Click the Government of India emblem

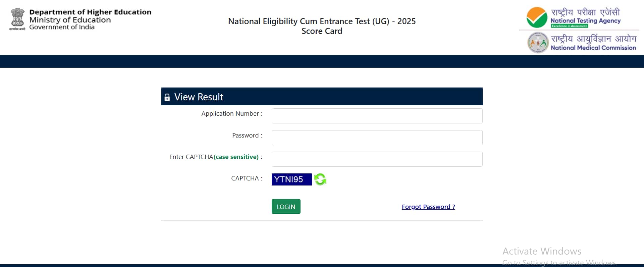point(17,19)
